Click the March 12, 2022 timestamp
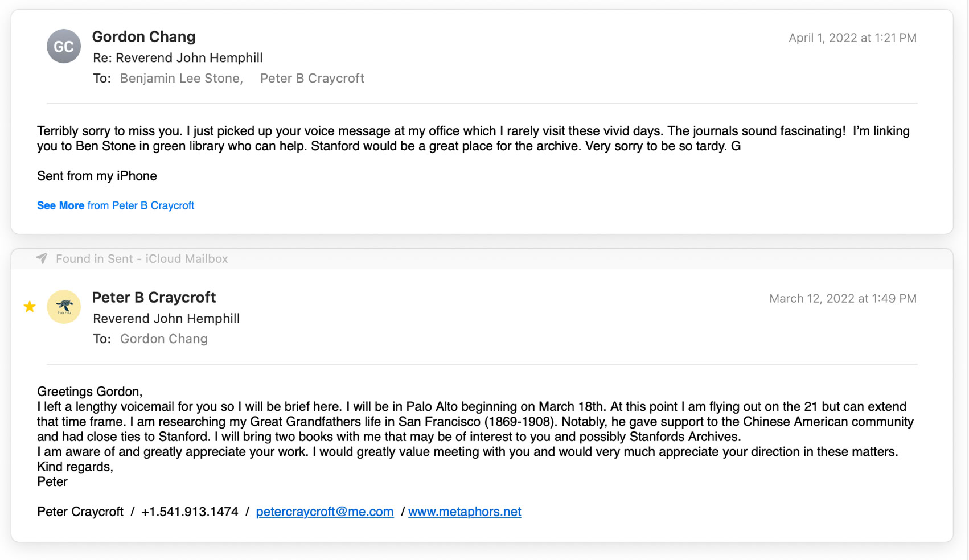Viewport: 969px width, 560px height. (843, 299)
